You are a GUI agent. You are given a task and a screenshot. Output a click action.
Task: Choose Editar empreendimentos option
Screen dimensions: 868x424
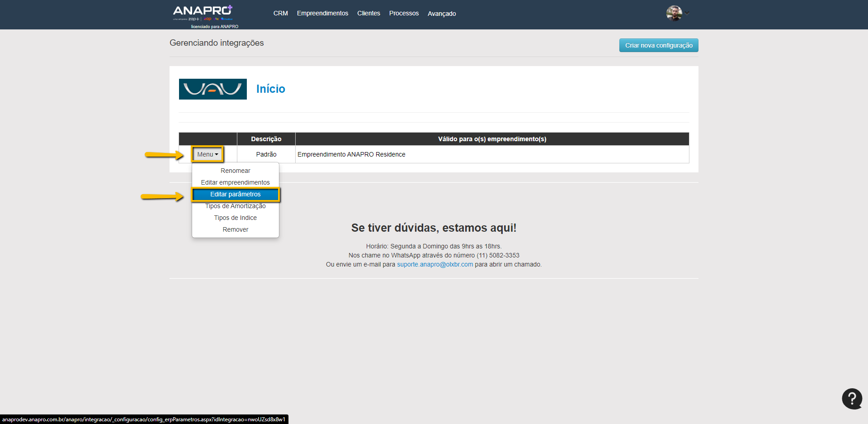coord(235,182)
